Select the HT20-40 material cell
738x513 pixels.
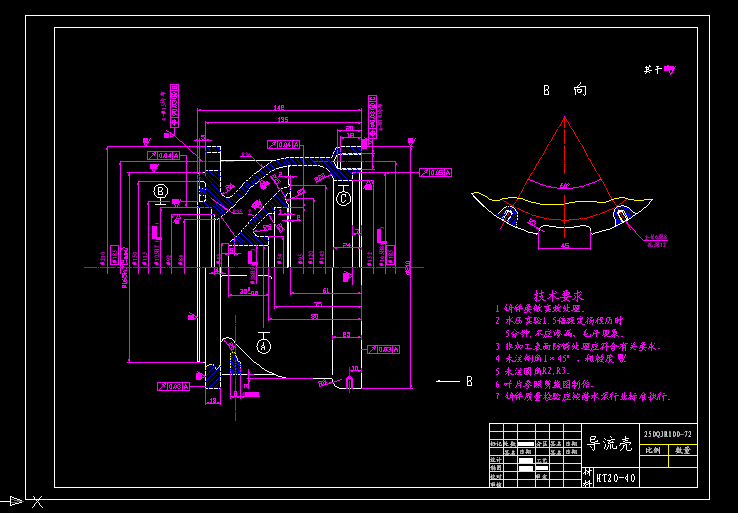(616, 478)
